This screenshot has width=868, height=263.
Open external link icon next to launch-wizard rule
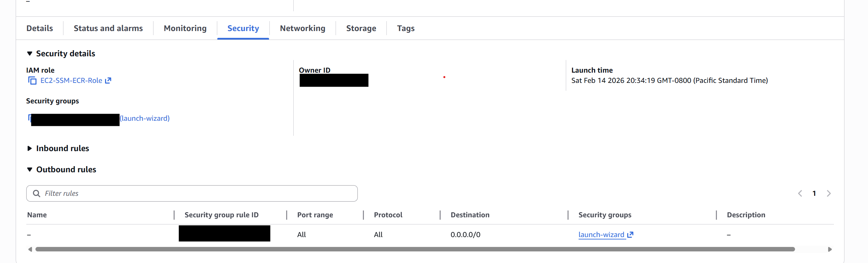tap(630, 235)
